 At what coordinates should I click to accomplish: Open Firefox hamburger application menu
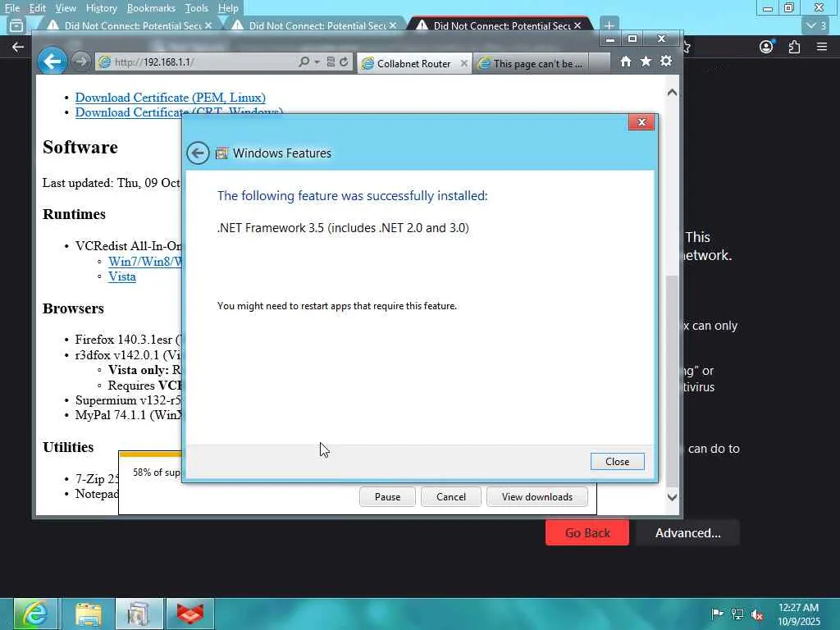(x=822, y=47)
